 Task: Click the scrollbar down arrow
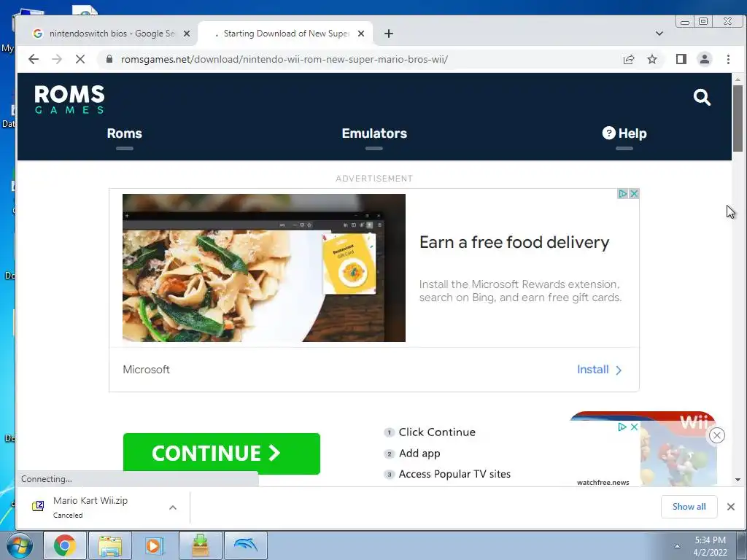738,480
